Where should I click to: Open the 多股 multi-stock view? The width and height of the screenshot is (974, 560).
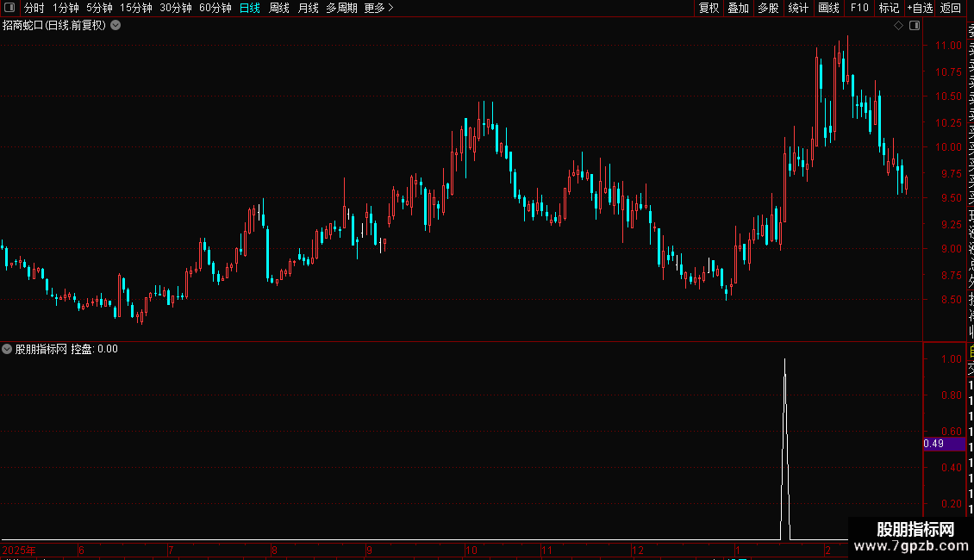[768, 8]
